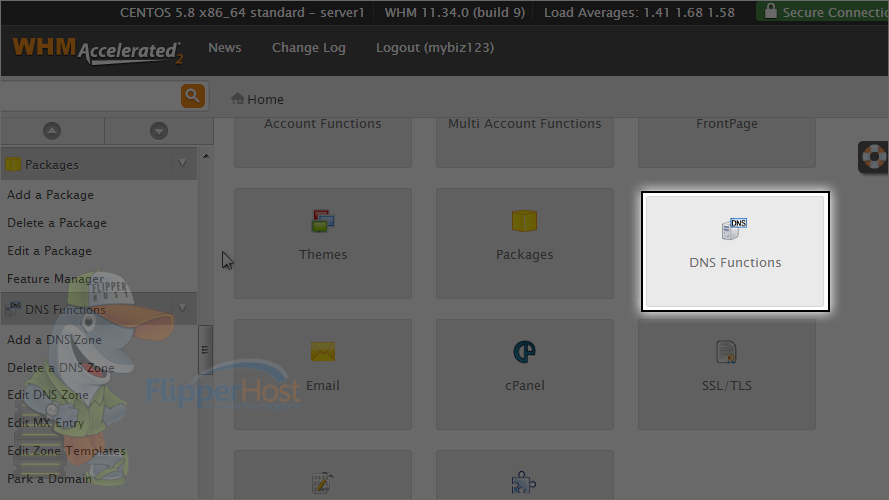Viewport: 889px width, 500px height.
Task: Click the sidebar search input field
Action: tap(91, 96)
